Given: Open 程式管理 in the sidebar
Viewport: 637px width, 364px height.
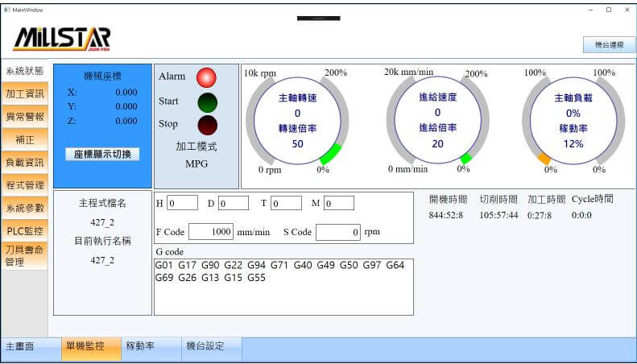Looking at the screenshot, I should 25,184.
